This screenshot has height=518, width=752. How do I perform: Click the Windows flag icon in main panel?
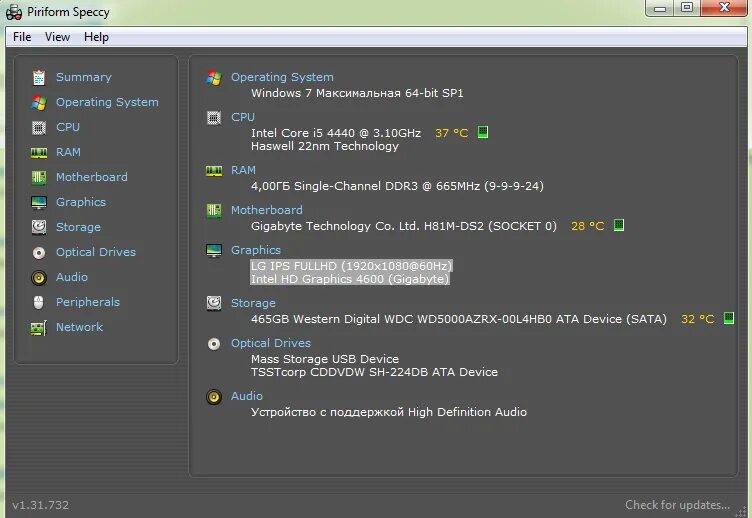(214, 78)
